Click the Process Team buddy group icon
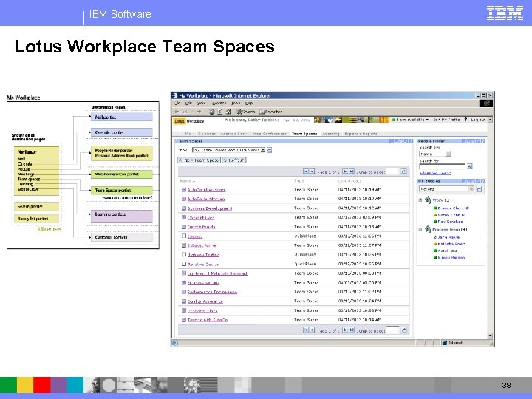 (428, 229)
